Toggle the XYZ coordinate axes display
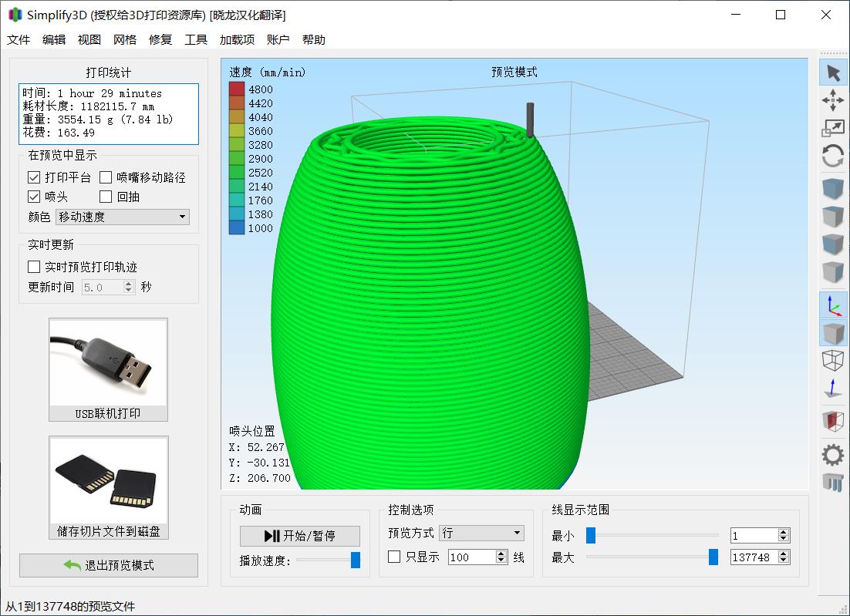The image size is (850, 616). [833, 305]
